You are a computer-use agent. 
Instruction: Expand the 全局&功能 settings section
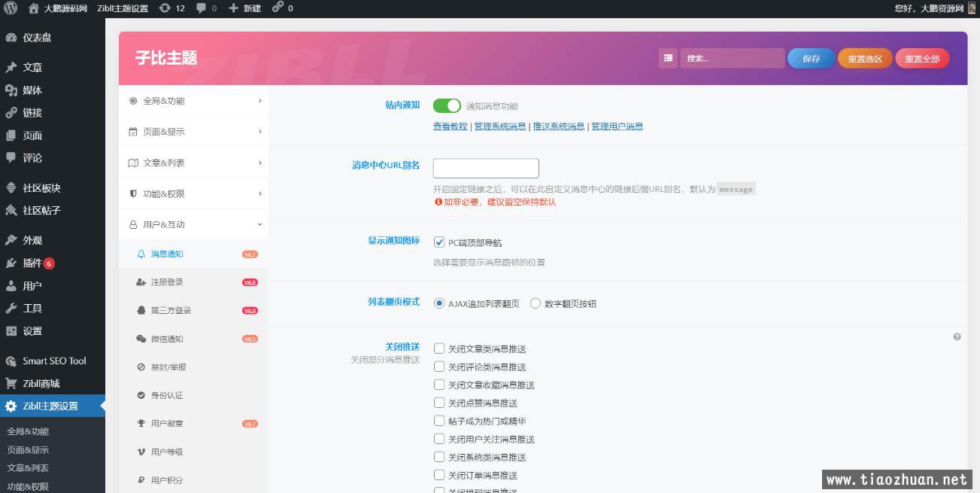(x=194, y=101)
